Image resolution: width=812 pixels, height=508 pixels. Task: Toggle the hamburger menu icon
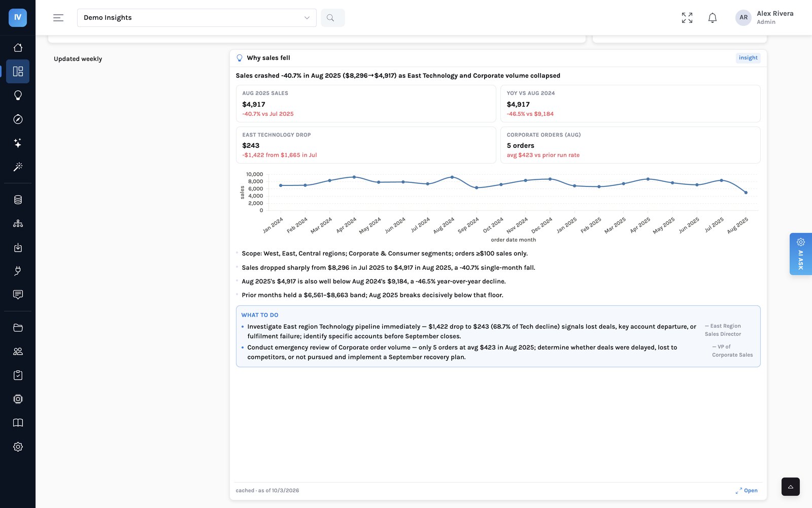tap(58, 18)
